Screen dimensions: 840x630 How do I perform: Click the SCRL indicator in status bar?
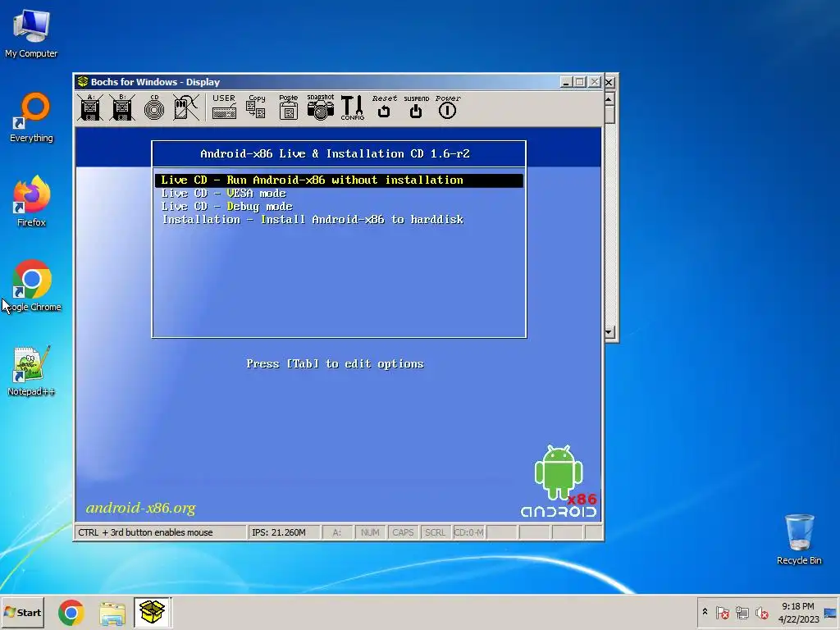click(x=435, y=532)
